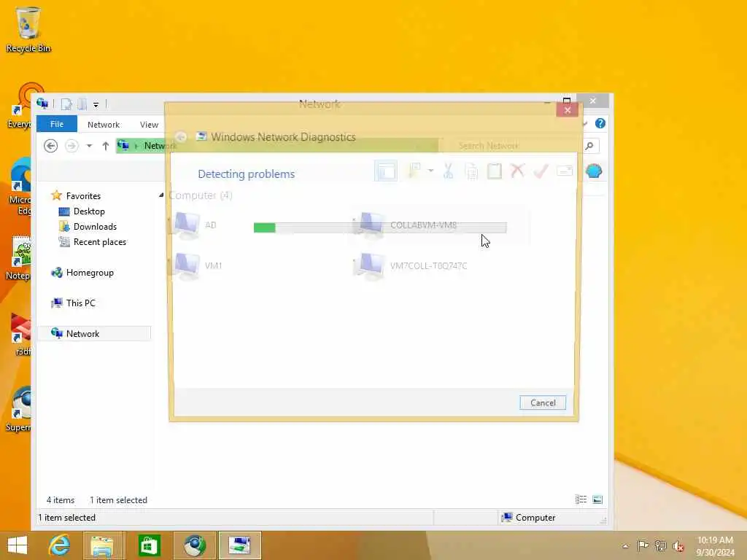Open the clock showing 10:19 AM

point(715,545)
